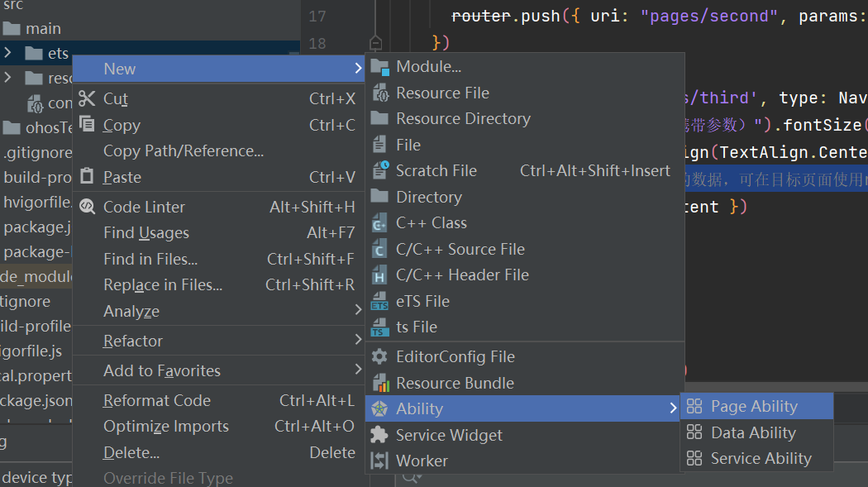This screenshot has width=868, height=487.
Task: Click the Code Linter icon
Action: [87, 207]
